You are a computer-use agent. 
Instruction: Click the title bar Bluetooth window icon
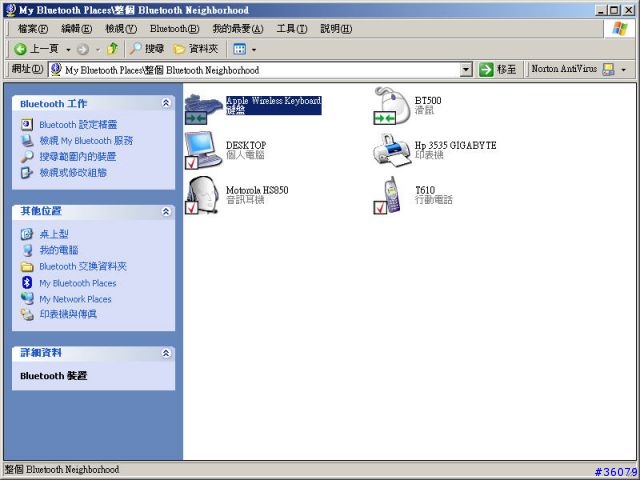click(11, 10)
